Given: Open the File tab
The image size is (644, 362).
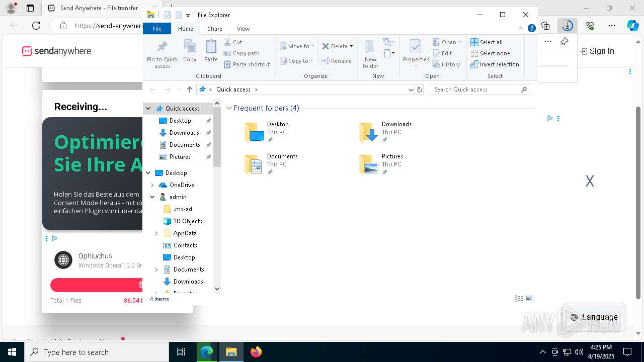Looking at the screenshot, I should [157, 29].
